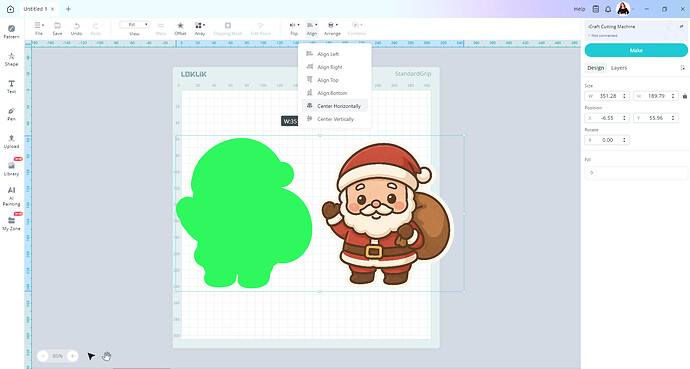Edit the height value field
The height and width of the screenshot is (369, 690).
point(656,96)
